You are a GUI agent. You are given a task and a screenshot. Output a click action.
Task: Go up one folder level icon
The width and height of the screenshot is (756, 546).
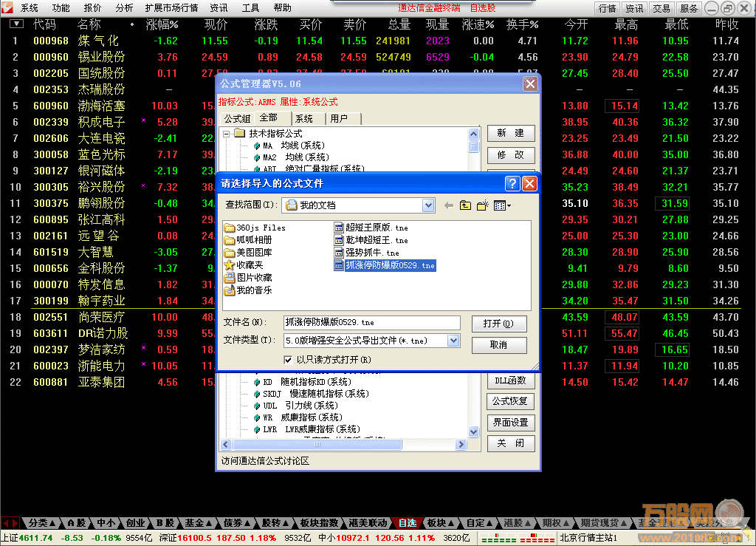pyautogui.click(x=465, y=205)
